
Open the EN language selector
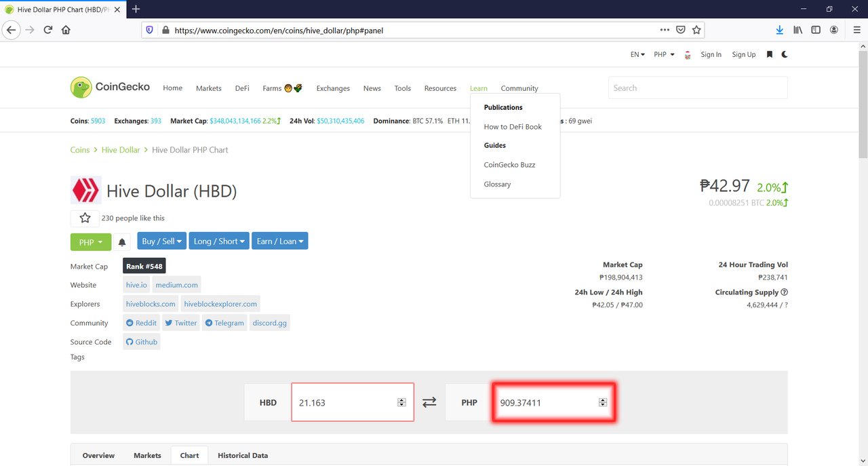pos(637,54)
